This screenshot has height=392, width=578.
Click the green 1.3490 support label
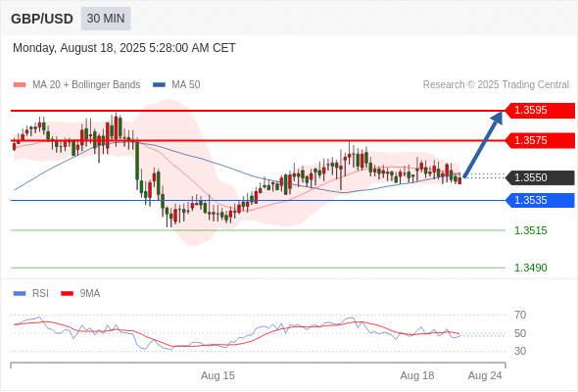tap(530, 268)
